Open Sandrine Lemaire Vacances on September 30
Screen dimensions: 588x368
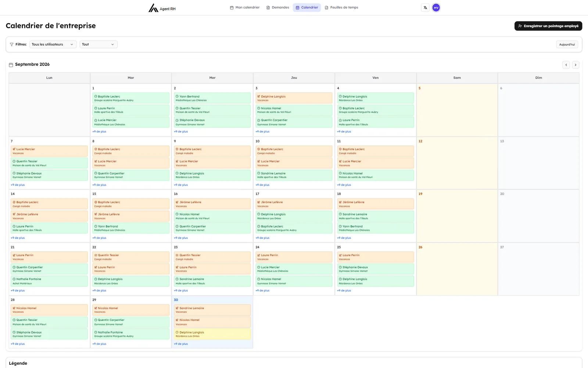[x=212, y=310]
